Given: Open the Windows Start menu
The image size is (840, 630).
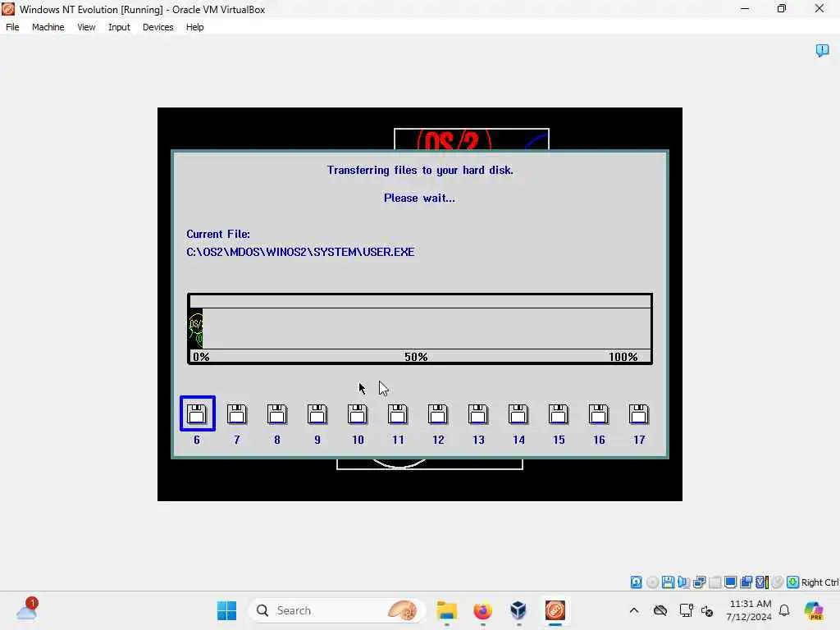Looking at the screenshot, I should [226, 610].
